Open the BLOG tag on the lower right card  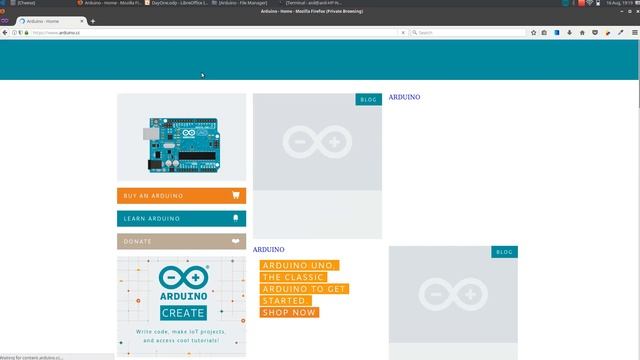(504, 252)
